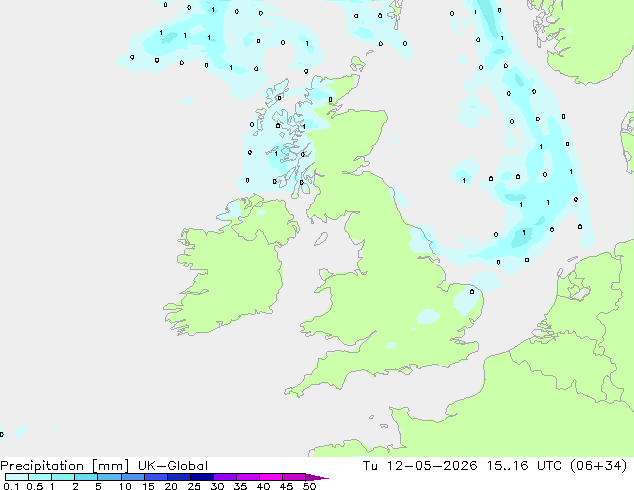Click the above-50 arrow tip of legend
This screenshot has height=490, width=634.
tap(317, 477)
